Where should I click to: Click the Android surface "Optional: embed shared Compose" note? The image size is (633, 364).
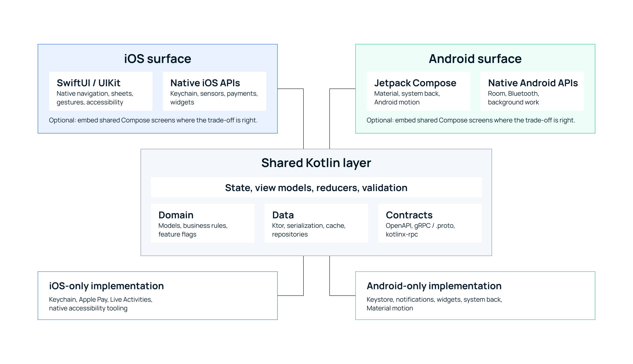click(x=471, y=120)
